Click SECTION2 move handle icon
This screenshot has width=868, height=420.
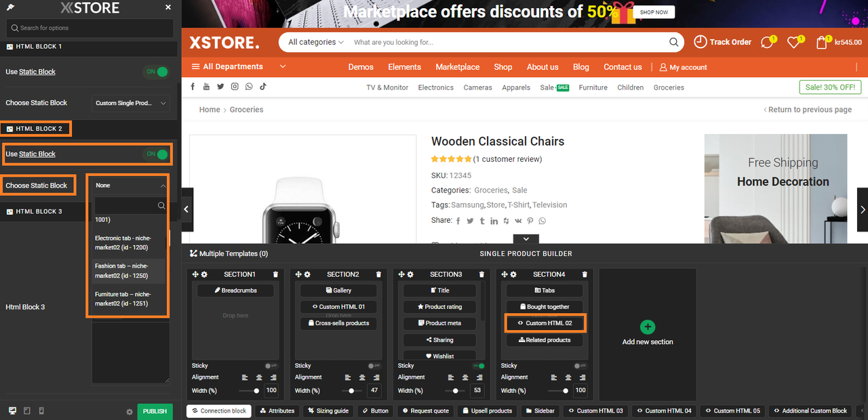click(299, 274)
